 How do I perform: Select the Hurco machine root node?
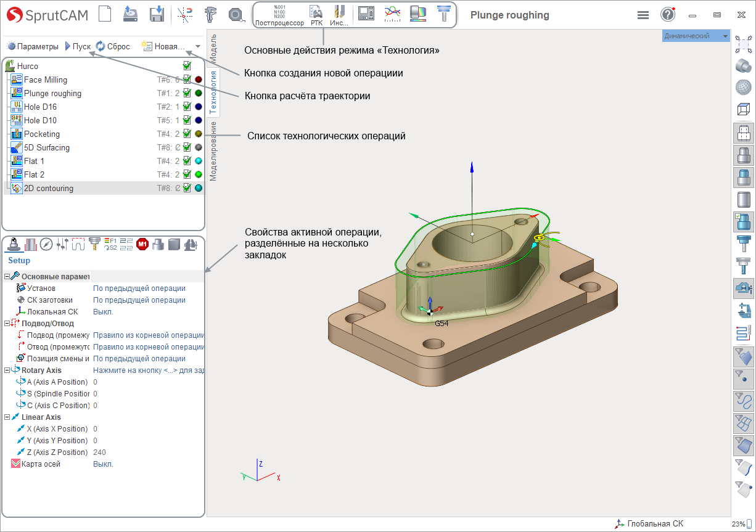(x=28, y=66)
